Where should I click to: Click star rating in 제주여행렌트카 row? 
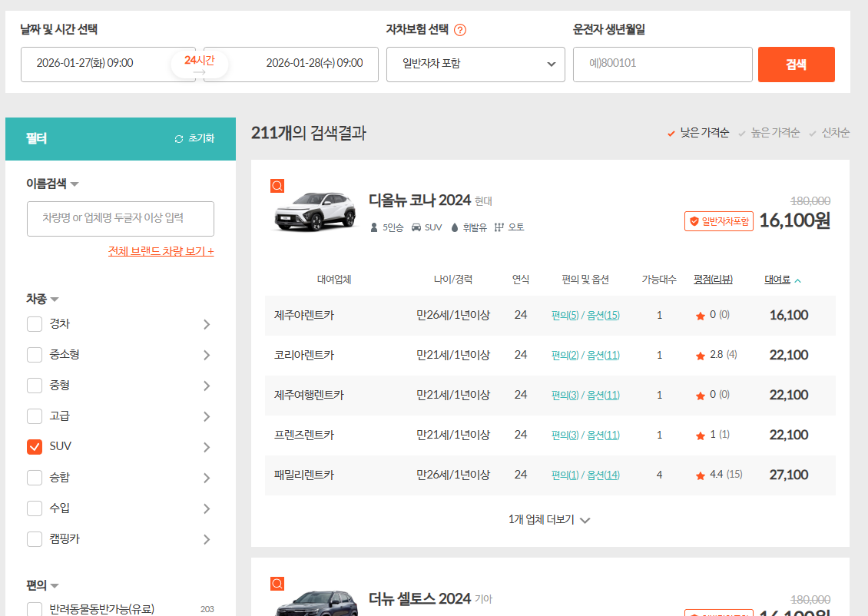coord(701,396)
